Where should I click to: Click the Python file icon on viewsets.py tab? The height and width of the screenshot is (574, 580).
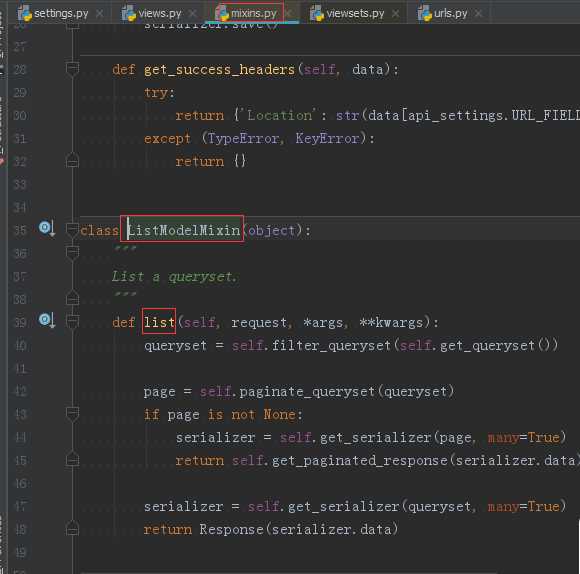317,14
